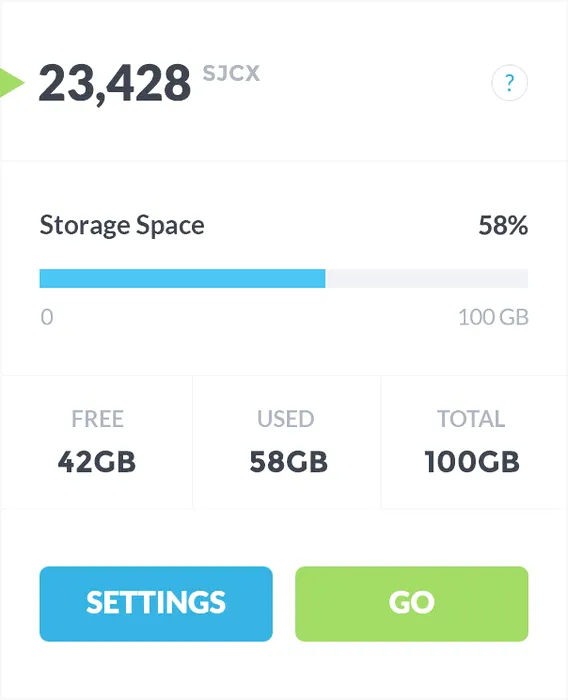This screenshot has height=700, width=568.
Task: Select the FREE 42GB stat cell
Action: tap(97, 442)
